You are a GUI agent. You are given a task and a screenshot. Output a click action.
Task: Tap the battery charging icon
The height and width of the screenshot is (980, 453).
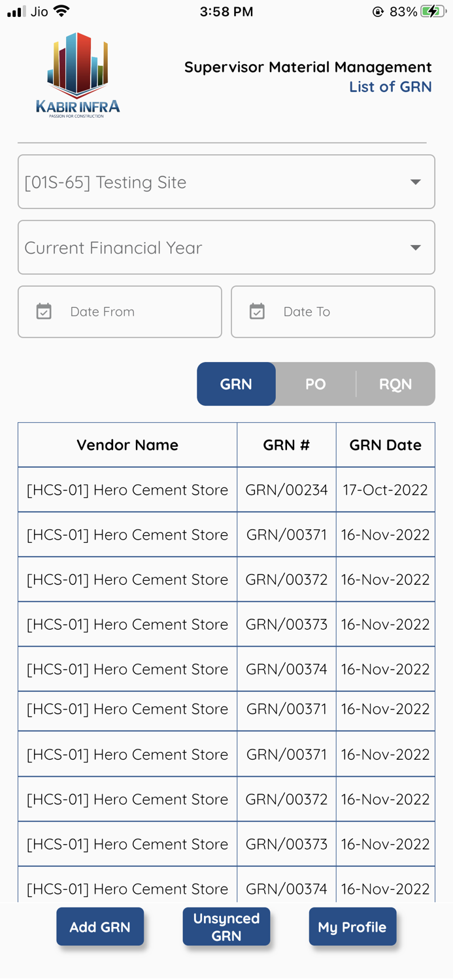(x=433, y=11)
